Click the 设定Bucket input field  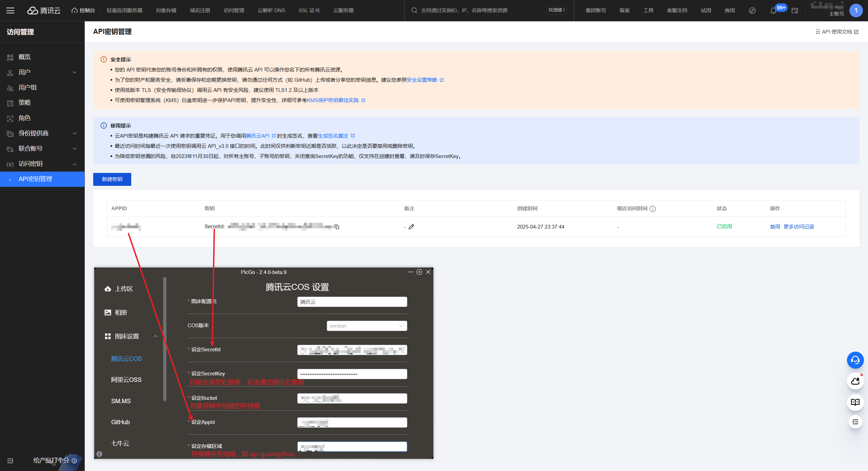coord(352,398)
